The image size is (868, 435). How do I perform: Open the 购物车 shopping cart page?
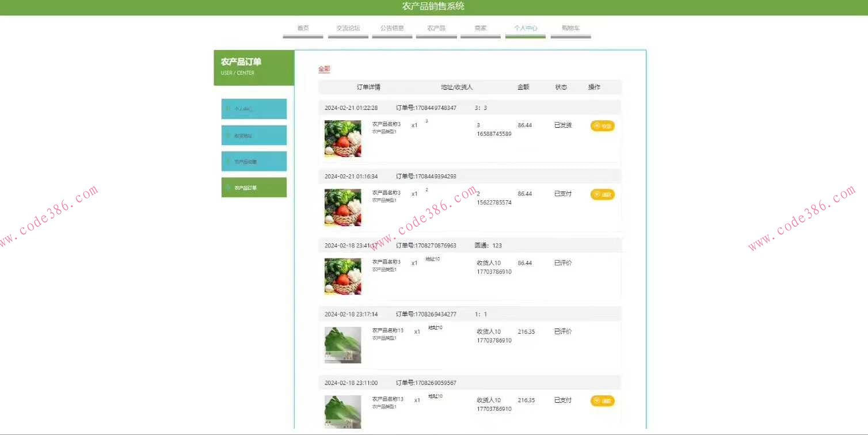[570, 27]
